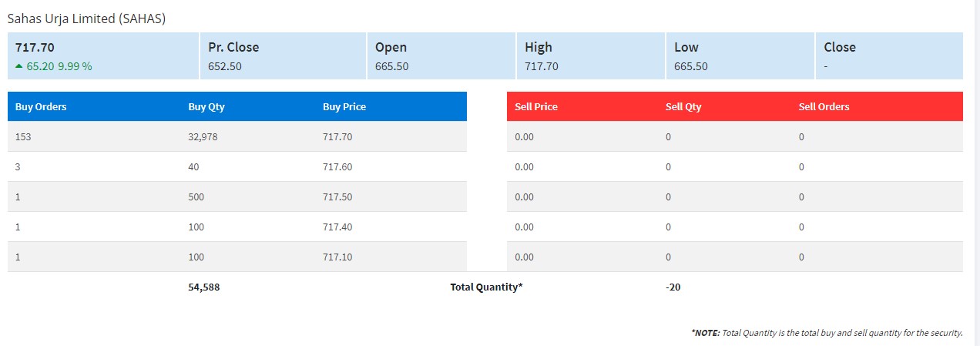Select the 717.70 value under High
This screenshot has width=980, height=346.
coord(542,66)
